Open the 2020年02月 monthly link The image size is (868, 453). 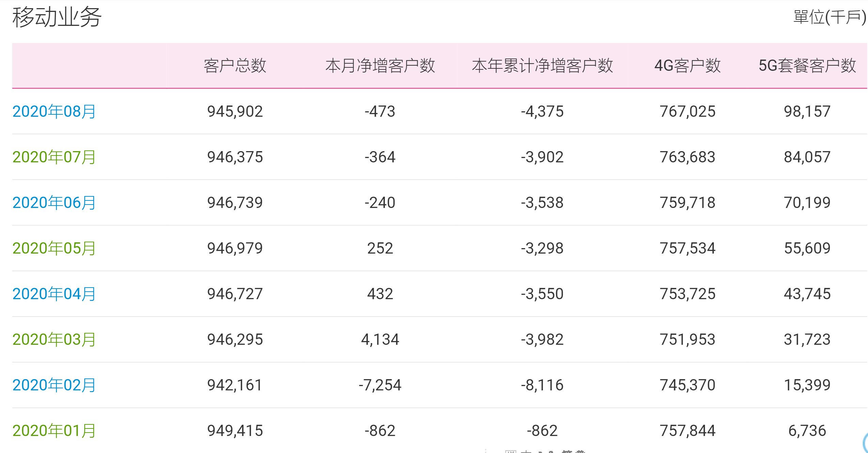54,385
